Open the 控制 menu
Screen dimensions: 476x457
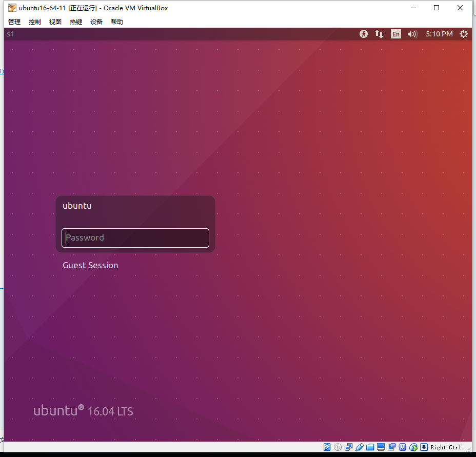34,22
